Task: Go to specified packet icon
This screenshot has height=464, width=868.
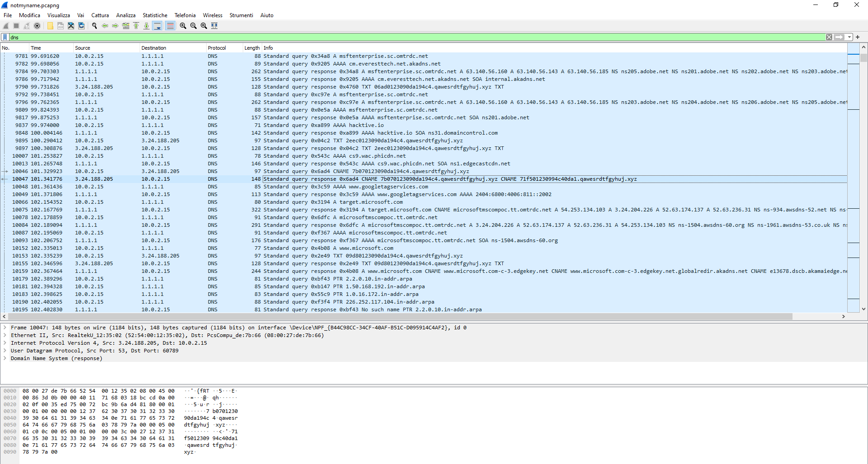Action: coord(126,26)
